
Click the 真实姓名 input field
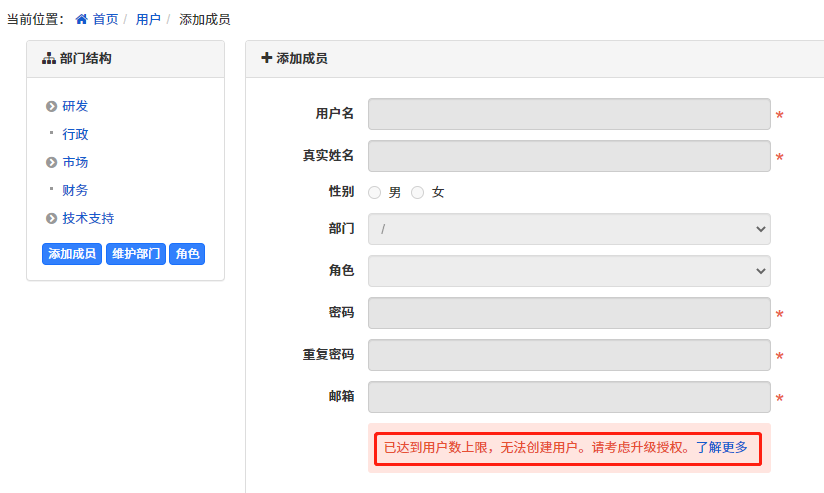569,156
